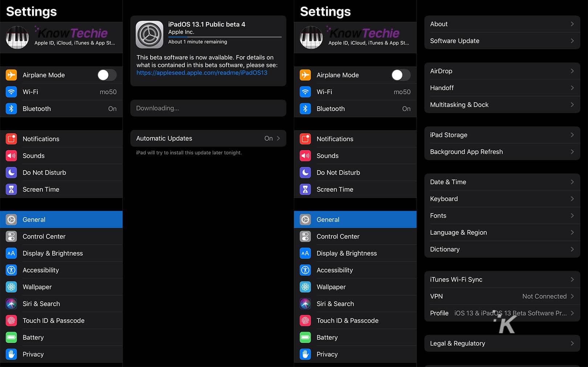
Task: Select Sounds in right screenshot sidebar
Action: [355, 156]
